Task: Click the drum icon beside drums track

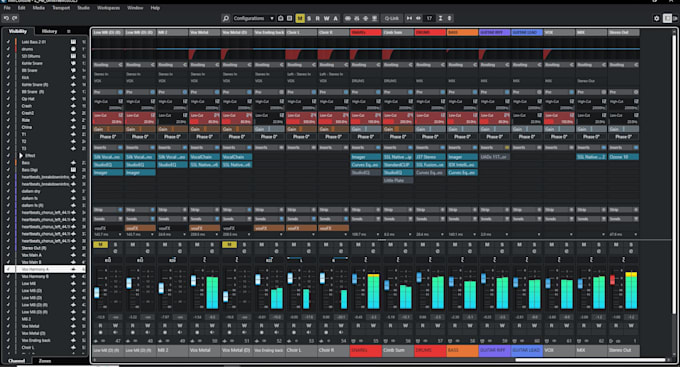Action: click(x=73, y=49)
